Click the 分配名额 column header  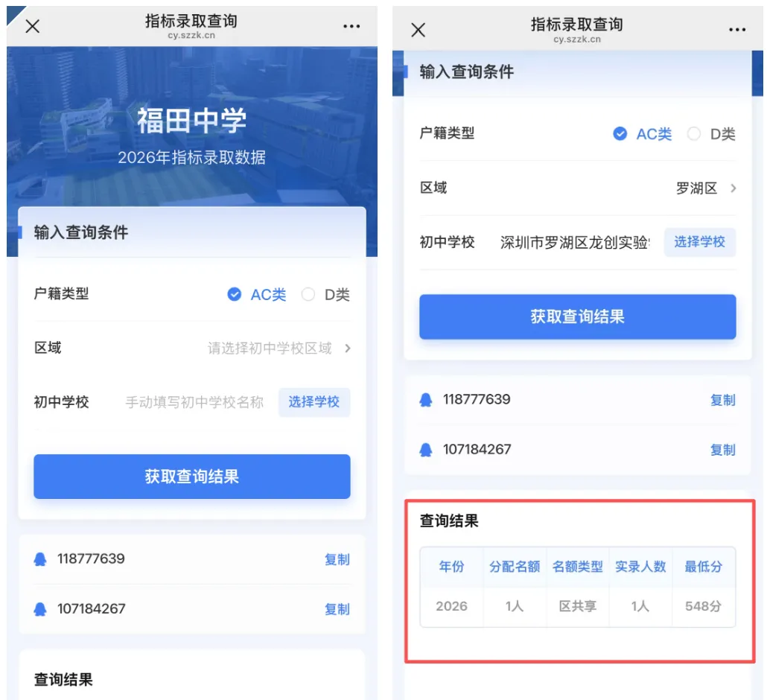pos(515,567)
